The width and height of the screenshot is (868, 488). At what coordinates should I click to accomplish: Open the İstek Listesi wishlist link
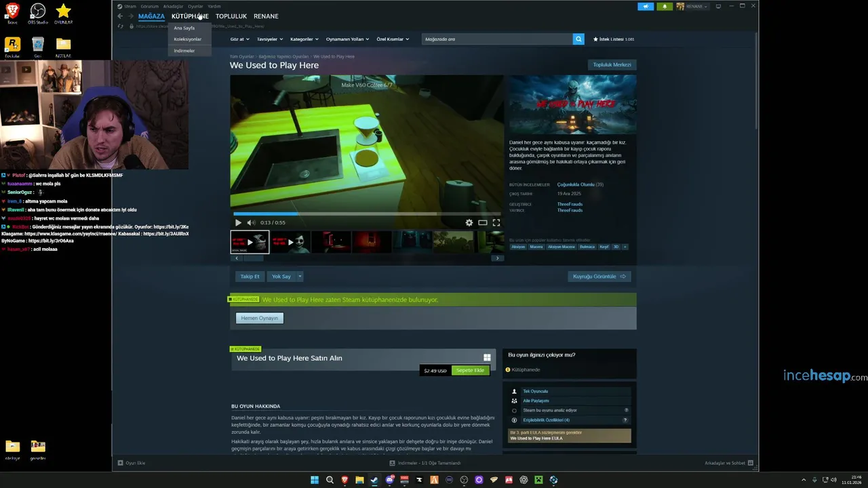pyautogui.click(x=614, y=39)
